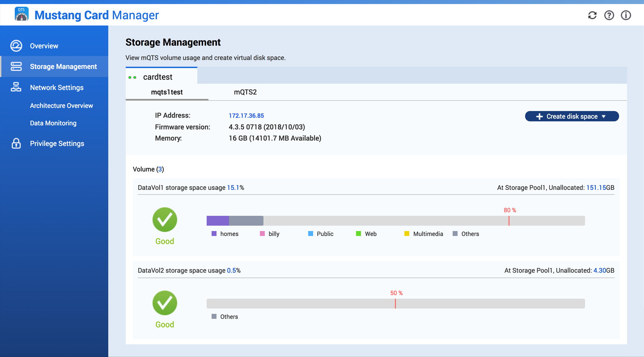
Task: Click the purple homes segment in DataVol1 bar
Action: [x=218, y=221]
